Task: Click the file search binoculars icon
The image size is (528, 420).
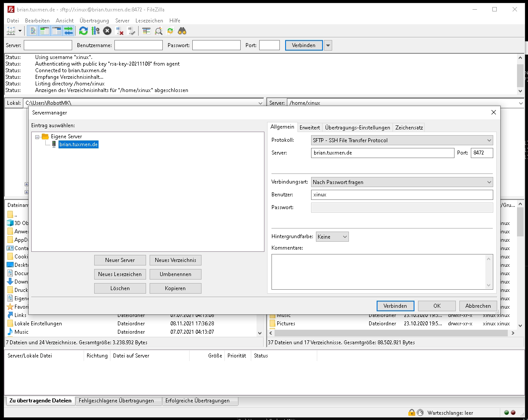Action: click(x=182, y=31)
